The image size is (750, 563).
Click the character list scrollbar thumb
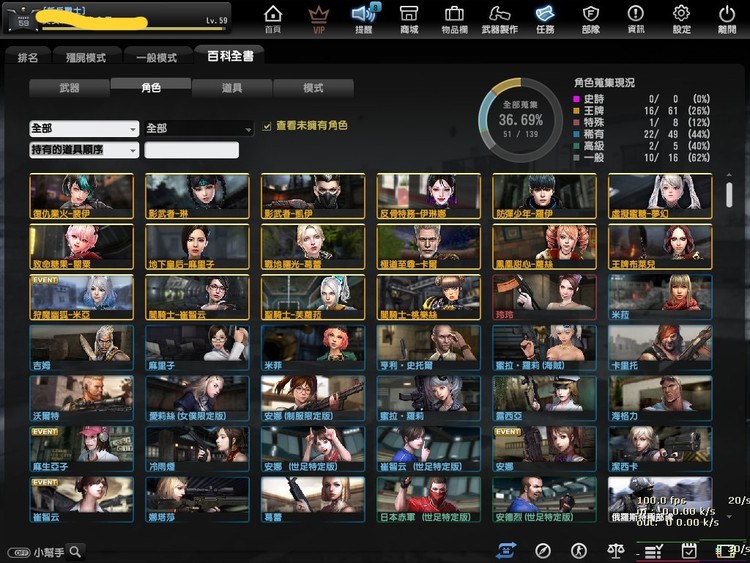click(729, 194)
